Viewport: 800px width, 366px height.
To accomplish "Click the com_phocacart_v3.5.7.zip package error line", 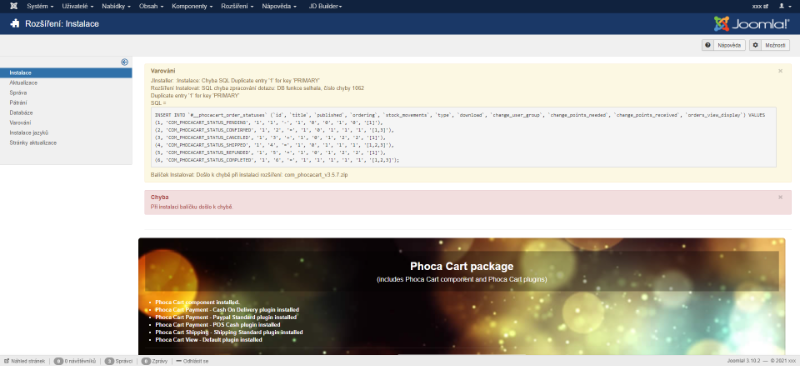I will (x=249, y=175).
